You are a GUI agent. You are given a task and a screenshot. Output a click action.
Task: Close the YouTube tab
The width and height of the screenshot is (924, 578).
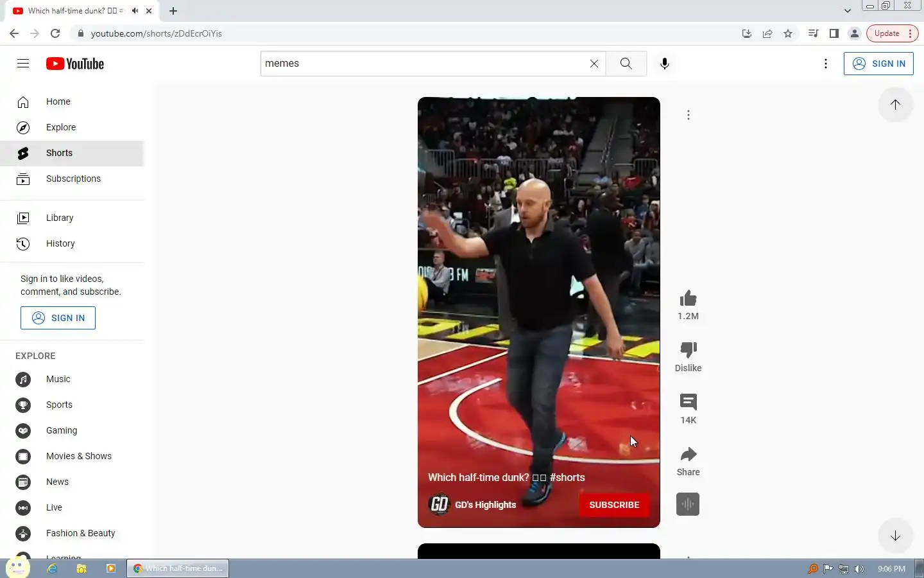point(149,11)
